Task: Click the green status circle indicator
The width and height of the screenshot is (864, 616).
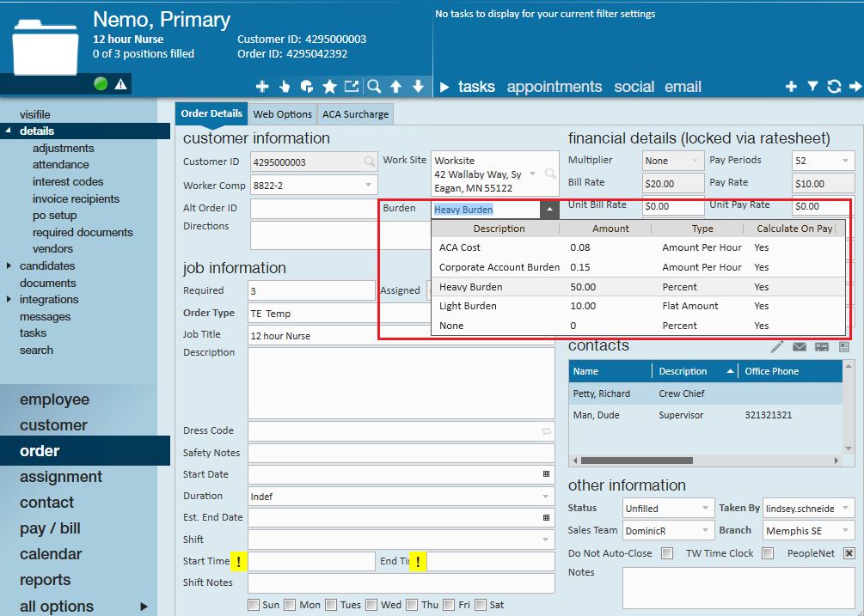Action: [101, 83]
